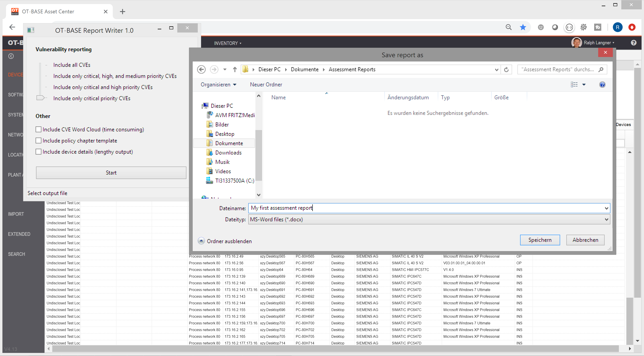Viewport: 644px width, 356px height.
Task: Collapse folders via Ordner ausblenden
Action: (x=224, y=241)
